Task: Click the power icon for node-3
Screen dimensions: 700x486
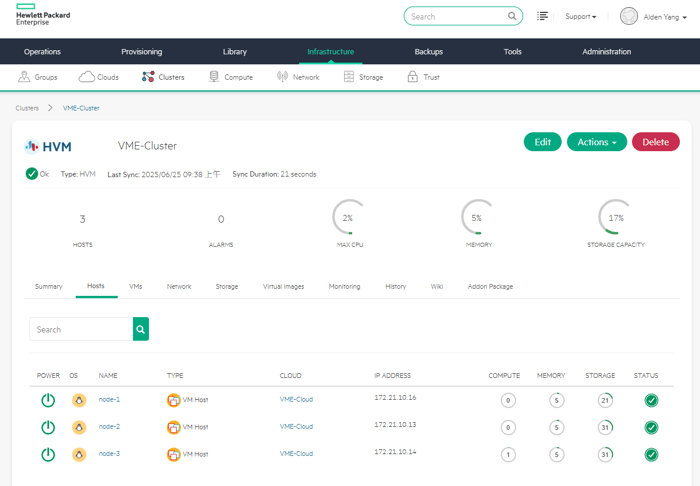Action: [x=48, y=454]
